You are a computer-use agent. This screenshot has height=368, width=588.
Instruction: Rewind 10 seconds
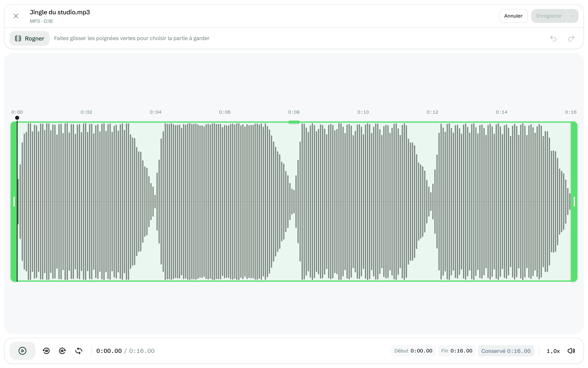point(46,351)
